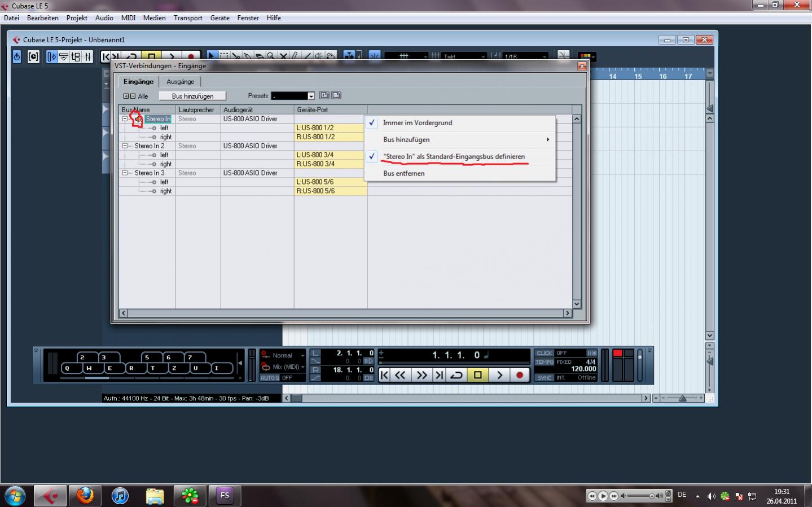This screenshot has width=812, height=507.
Task: Open Firefox from the taskbar
Action: click(x=85, y=496)
